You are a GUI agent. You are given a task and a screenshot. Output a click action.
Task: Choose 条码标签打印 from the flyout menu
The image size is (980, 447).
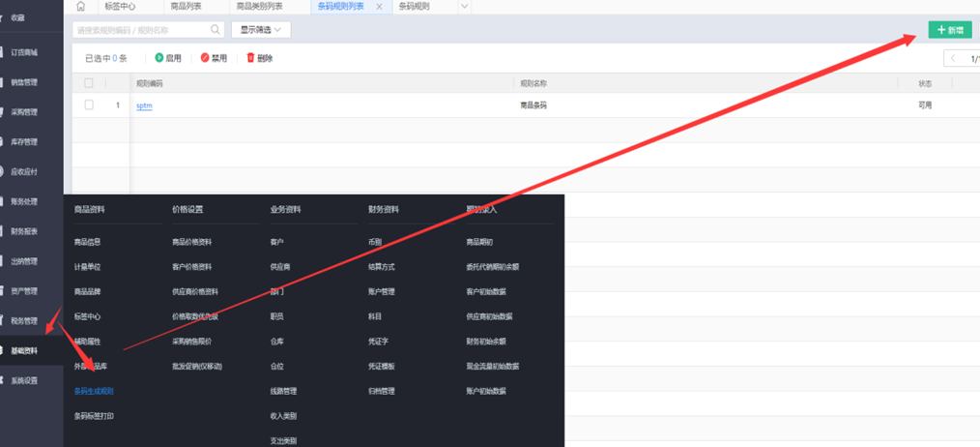tap(94, 416)
